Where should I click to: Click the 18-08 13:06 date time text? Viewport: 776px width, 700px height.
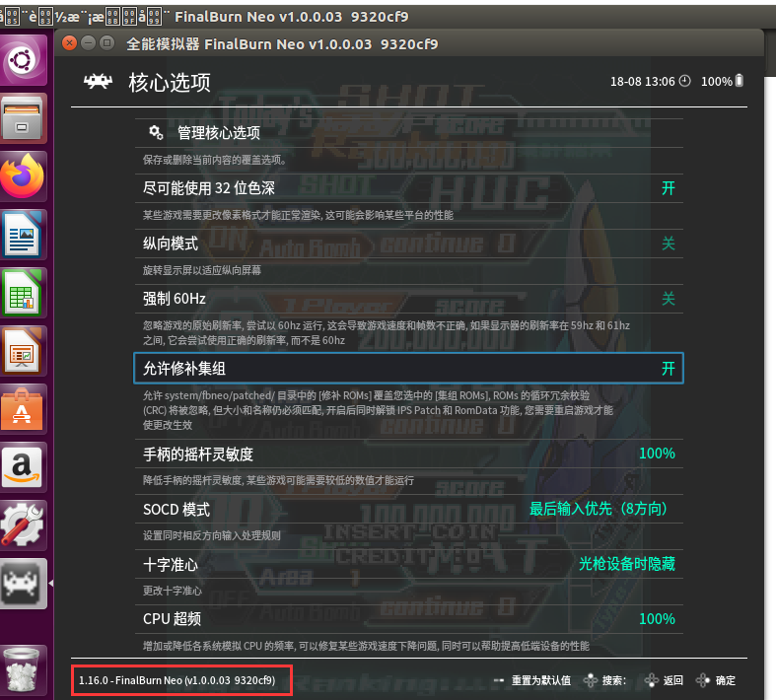[642, 81]
